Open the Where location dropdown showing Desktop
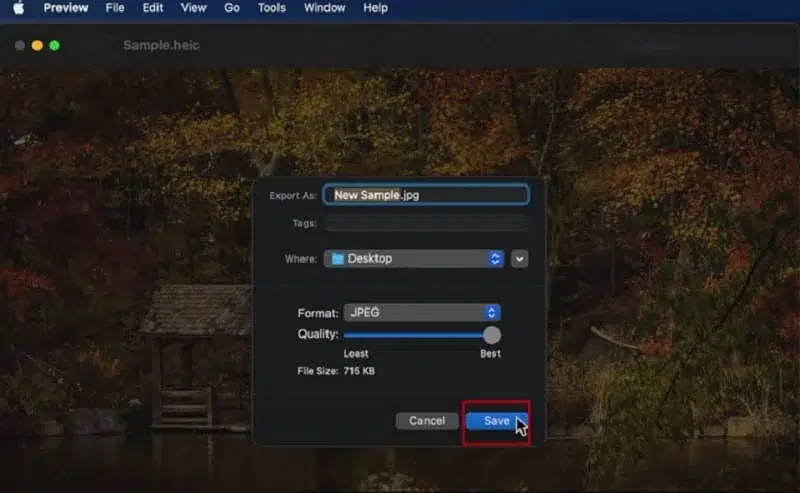The height and width of the screenshot is (493, 800). (x=414, y=259)
